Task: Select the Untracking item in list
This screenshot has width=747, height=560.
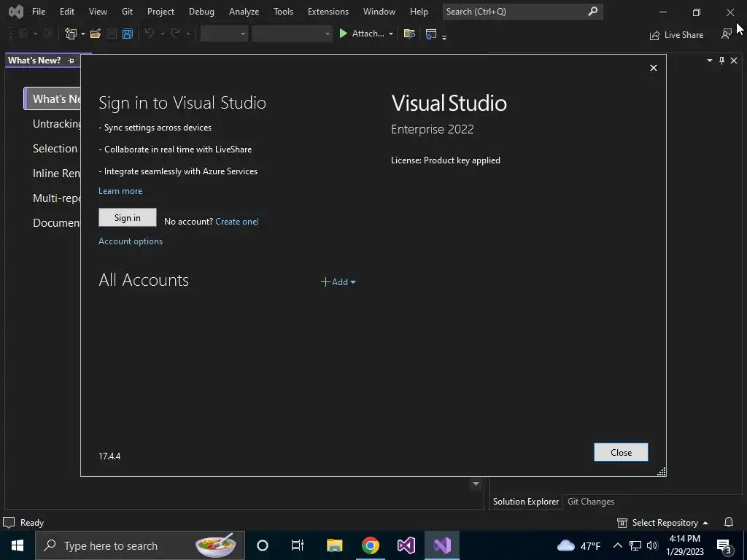Action: click(56, 124)
